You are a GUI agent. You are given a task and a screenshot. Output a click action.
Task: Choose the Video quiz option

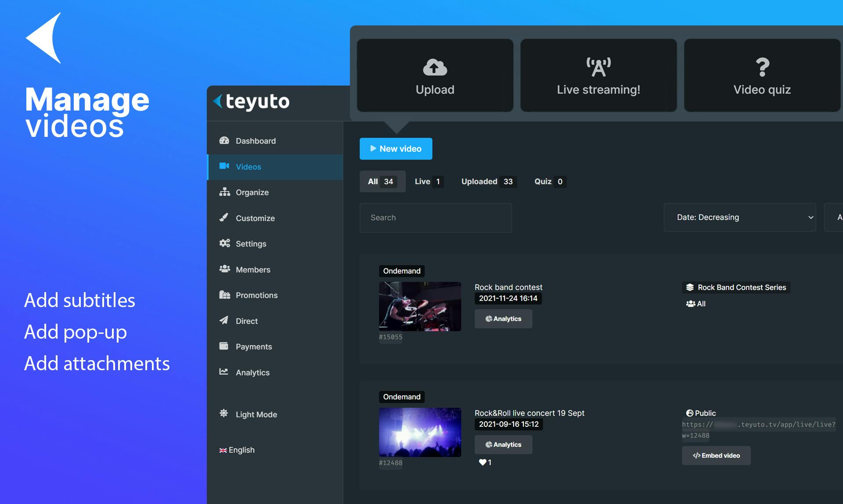[763, 75]
